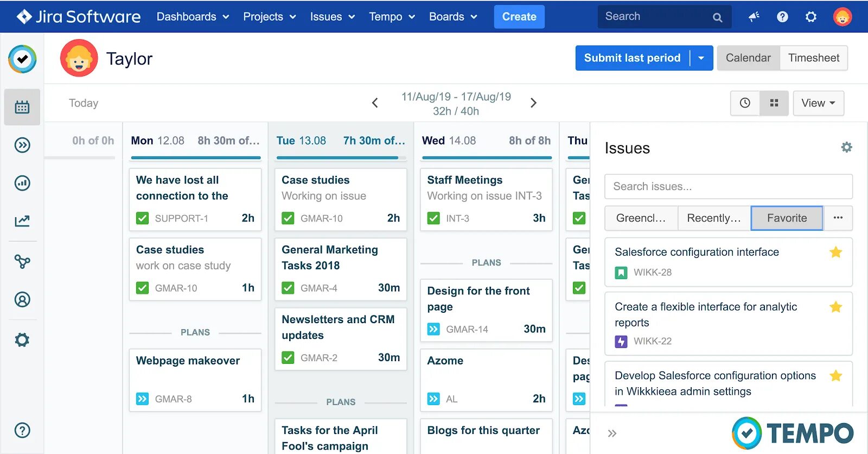Open the Staff Meetings worklog card
This screenshot has width=868, height=454.
click(x=486, y=199)
